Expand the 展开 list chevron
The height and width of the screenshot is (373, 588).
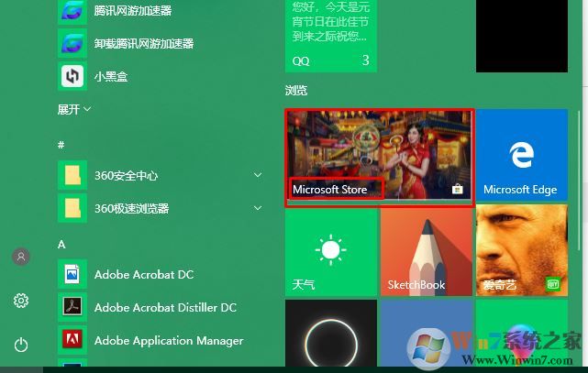pos(87,109)
